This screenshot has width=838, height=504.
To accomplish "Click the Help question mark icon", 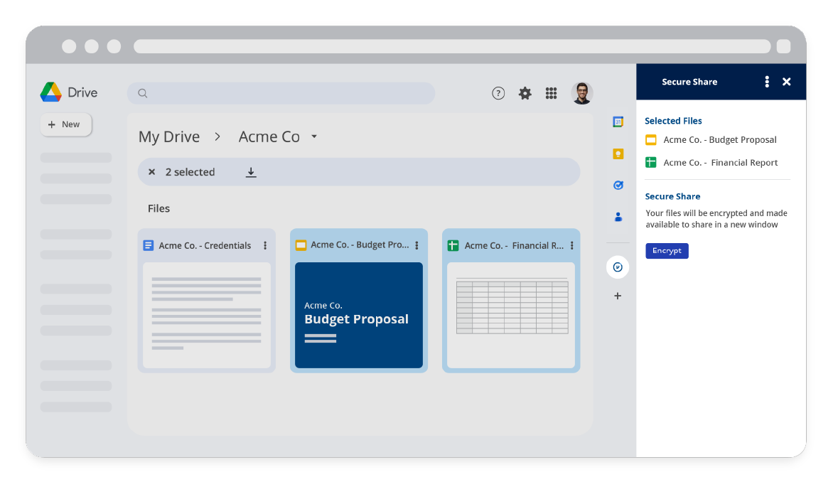I will pyautogui.click(x=498, y=93).
